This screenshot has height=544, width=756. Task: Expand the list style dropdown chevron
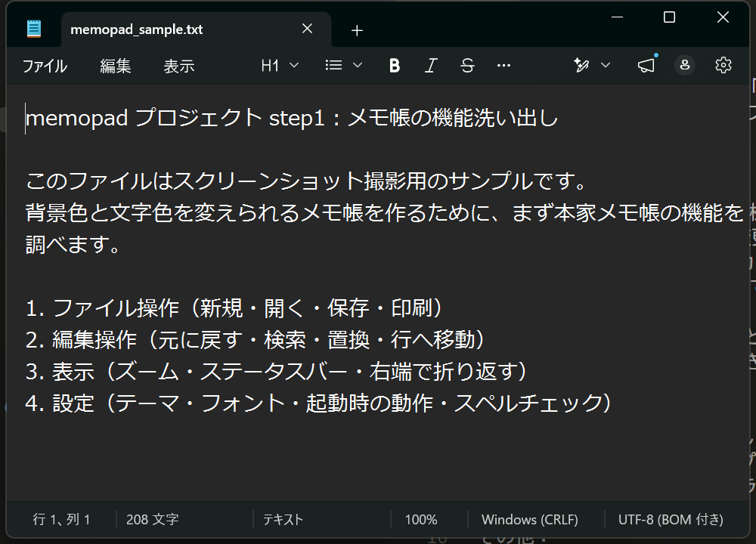click(x=358, y=65)
